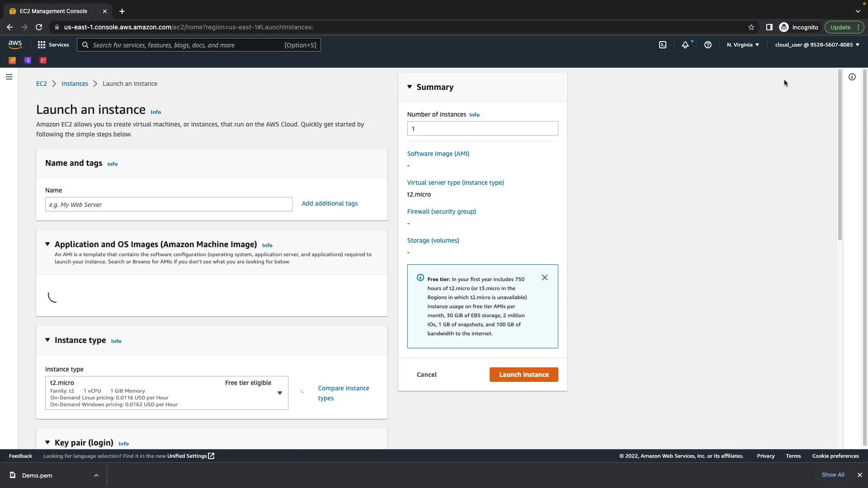Collapse the Instance type section
This screenshot has height=488, width=868.
click(x=47, y=340)
